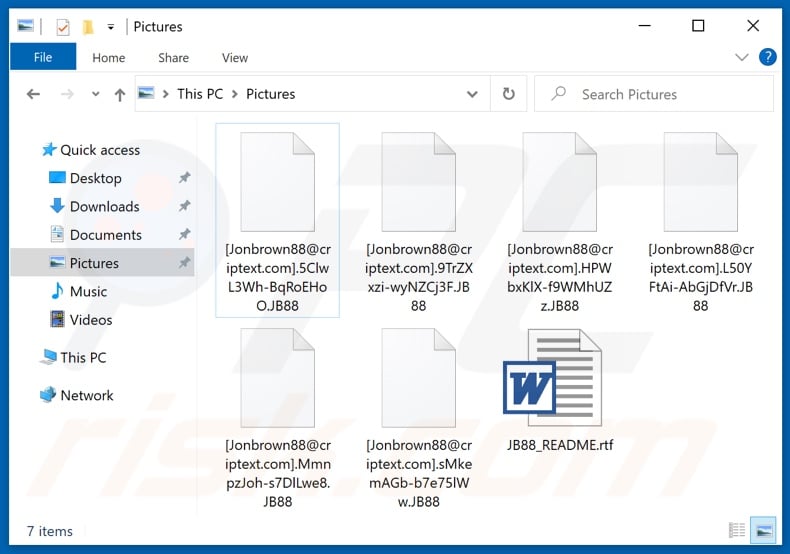Open Music in the navigation pane

click(x=88, y=292)
